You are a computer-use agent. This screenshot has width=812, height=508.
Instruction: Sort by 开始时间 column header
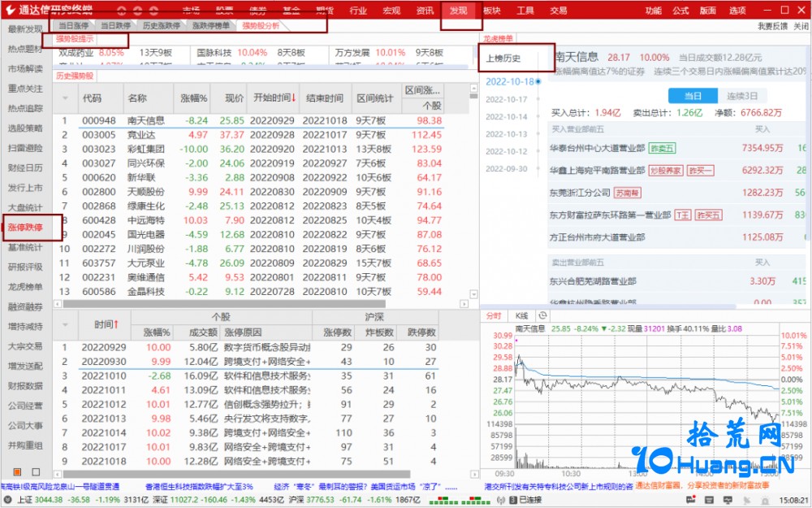pyautogui.click(x=274, y=98)
